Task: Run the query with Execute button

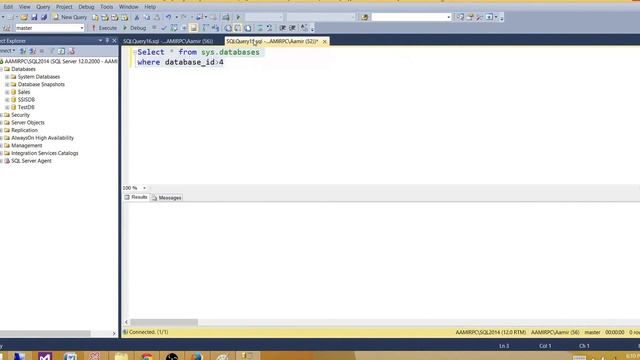Action: click(104, 28)
